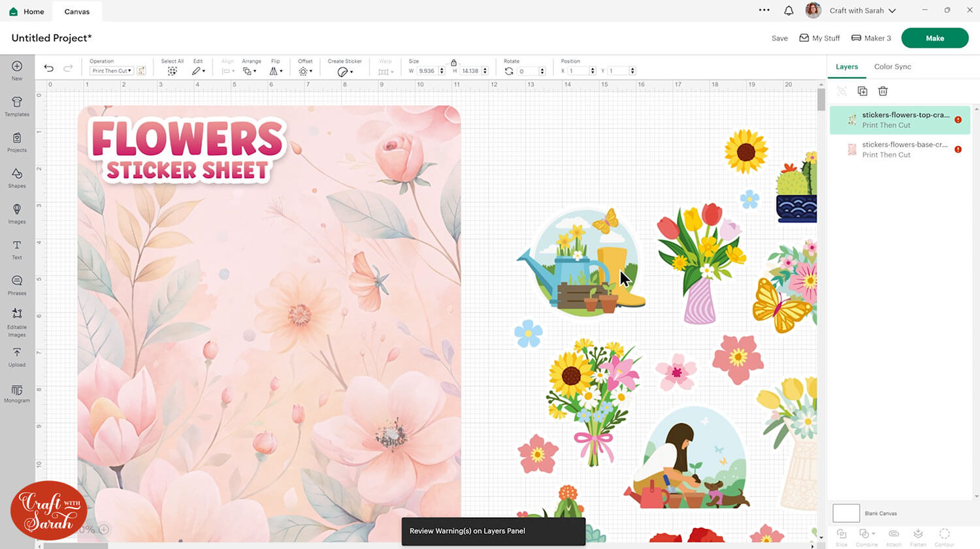Open the Upload panel
Screen dimensions: 980x549
[17, 356]
